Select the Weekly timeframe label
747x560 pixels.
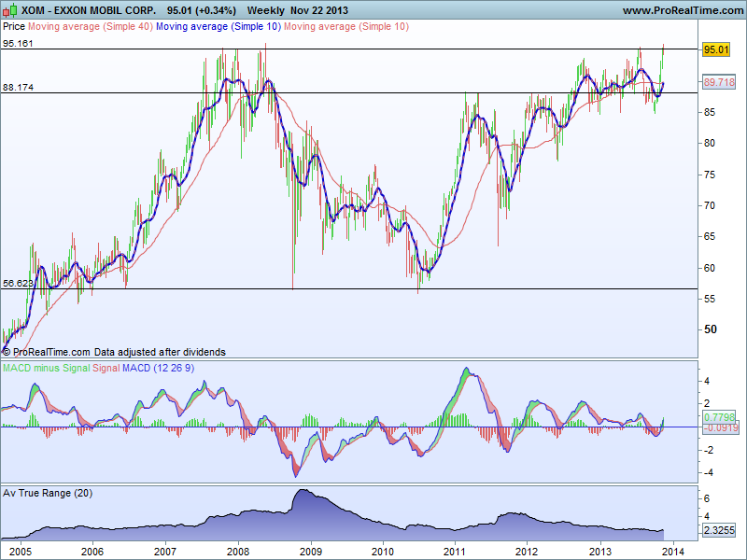click(266, 10)
